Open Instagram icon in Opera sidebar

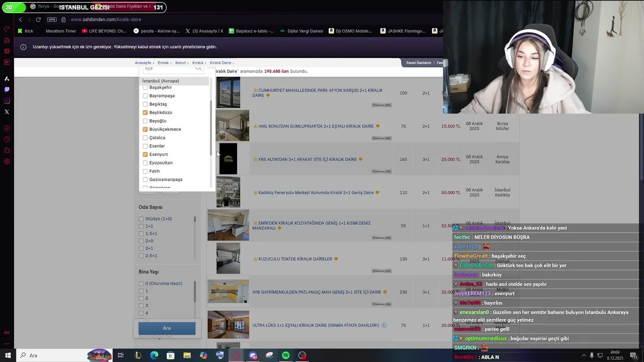(x=7, y=101)
